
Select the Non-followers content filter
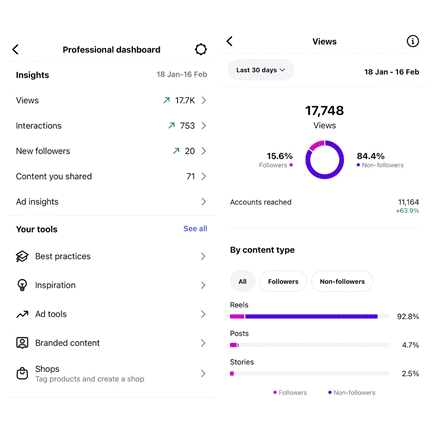click(x=342, y=281)
